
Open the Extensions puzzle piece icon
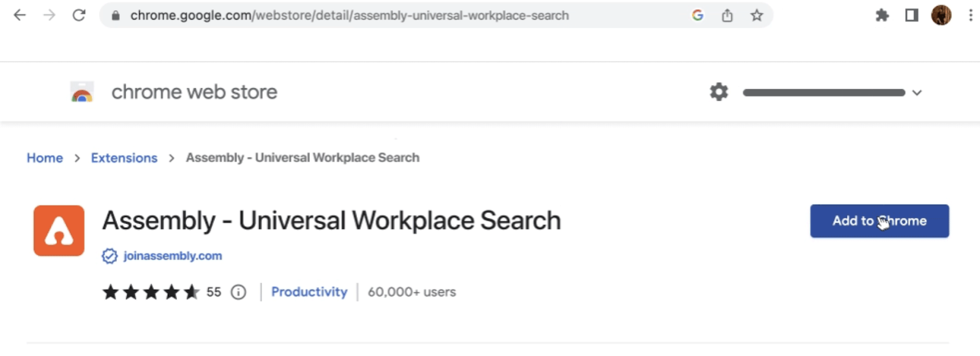882,15
